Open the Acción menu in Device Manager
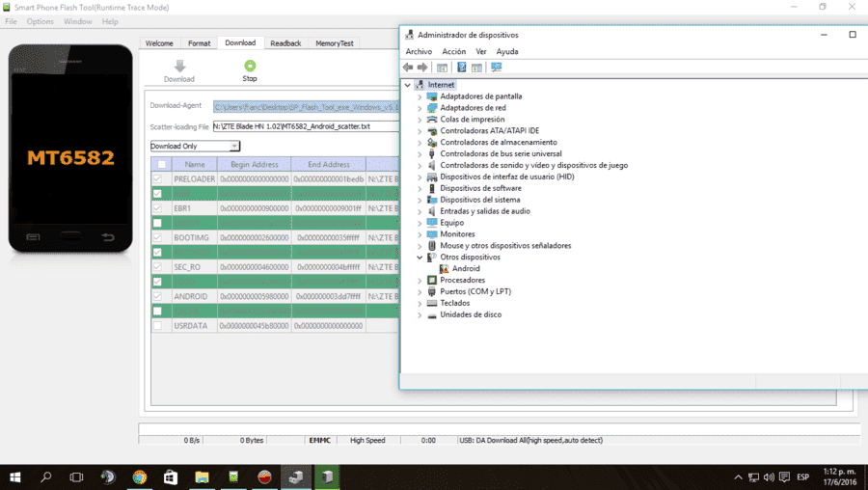868x490 pixels. click(454, 51)
